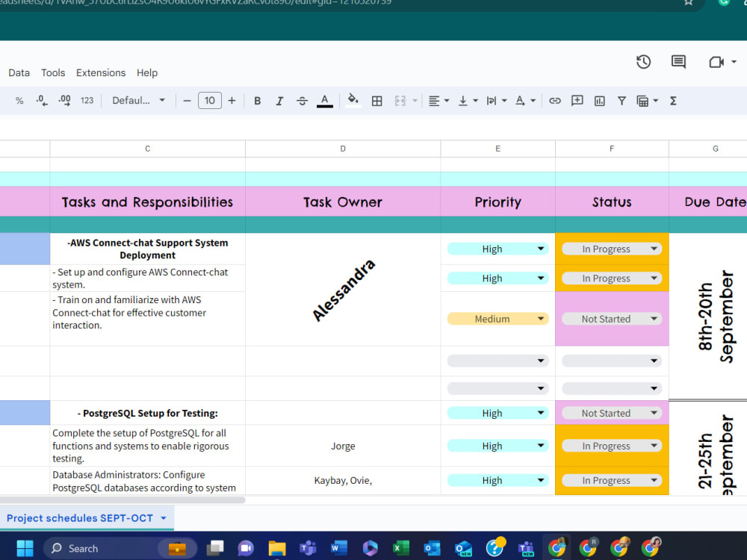
Task: Open the fill color picker
Action: [353, 100]
